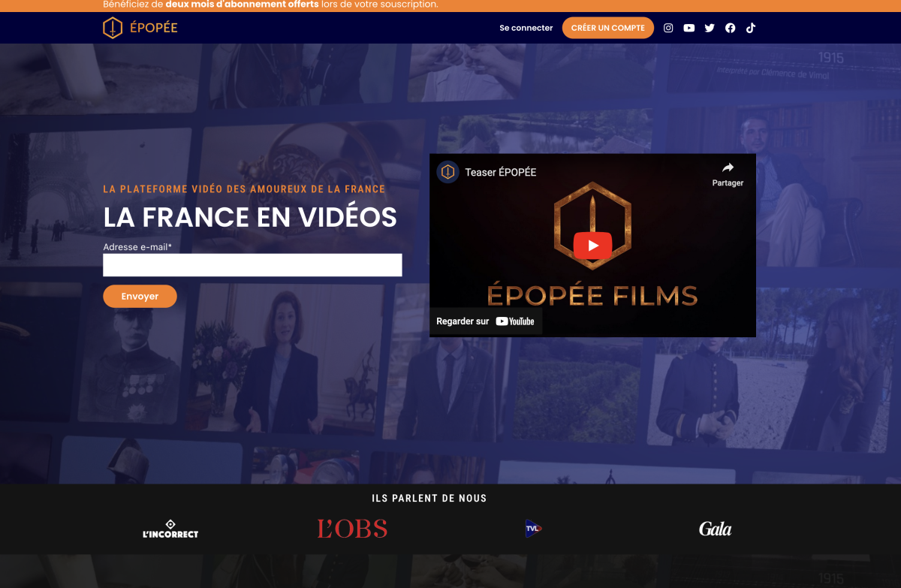Image resolution: width=901 pixels, height=588 pixels.
Task: Click the channel avatar in video header
Action: pyautogui.click(x=448, y=172)
